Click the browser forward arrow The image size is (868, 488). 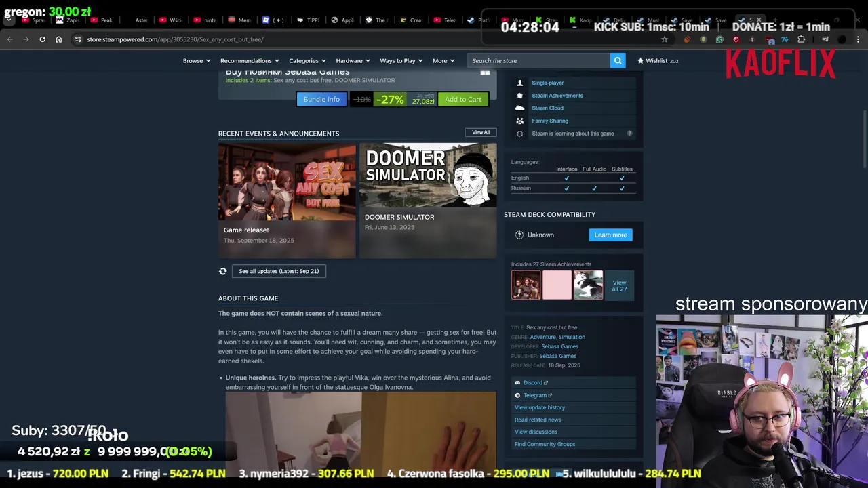coord(26,39)
